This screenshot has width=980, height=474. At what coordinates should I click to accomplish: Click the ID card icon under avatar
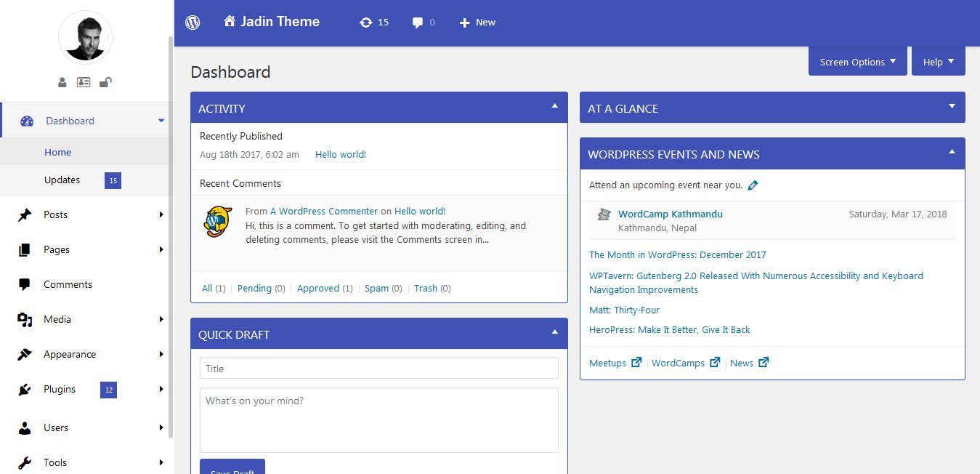pos(84,82)
